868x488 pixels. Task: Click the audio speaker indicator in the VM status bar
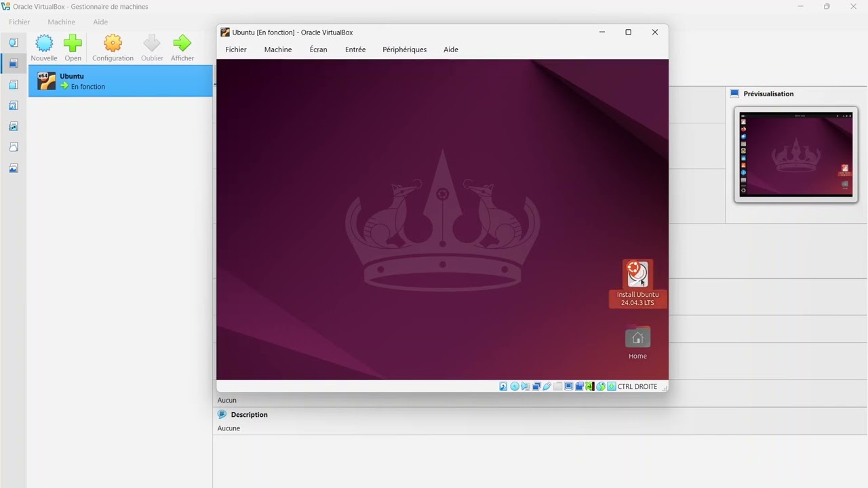point(525,386)
